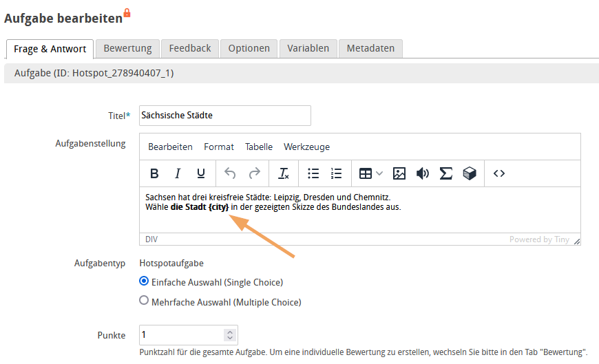599x364 pixels.
Task: Click the Hotspotaufgabe task type text
Action: point(171,263)
